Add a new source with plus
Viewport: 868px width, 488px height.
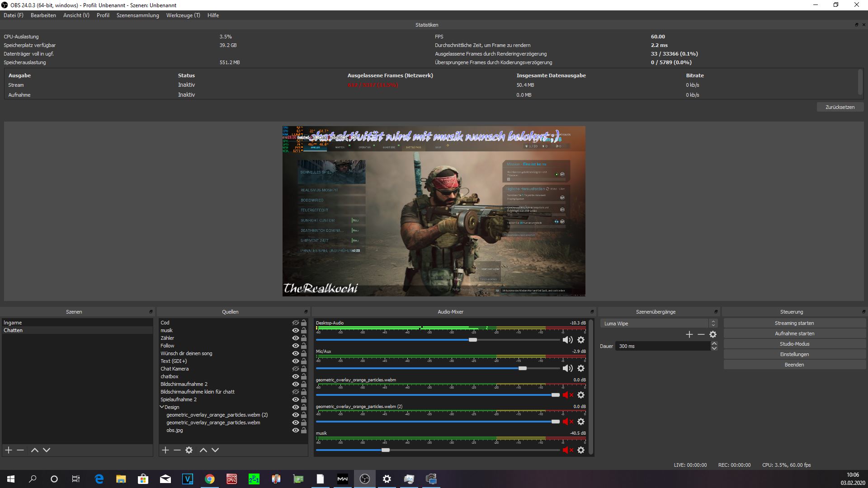coord(165,450)
